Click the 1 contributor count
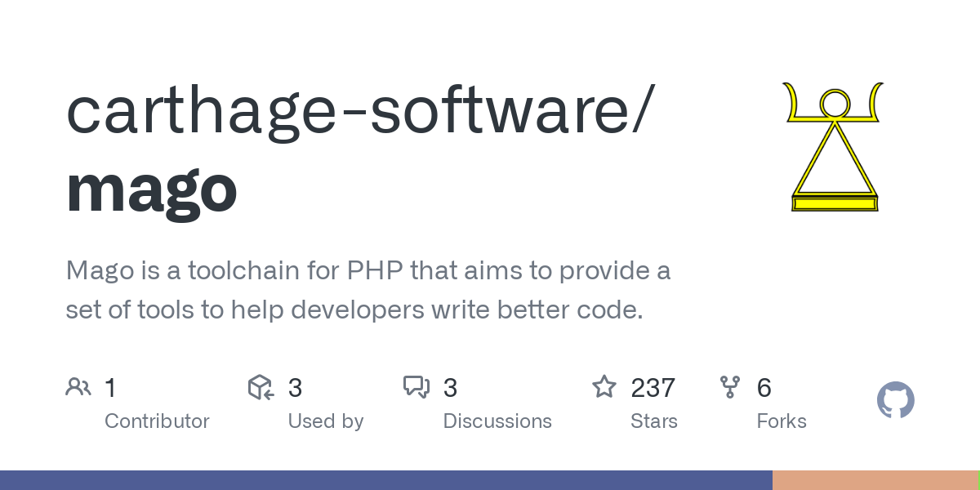The width and height of the screenshot is (980, 490). [x=110, y=388]
